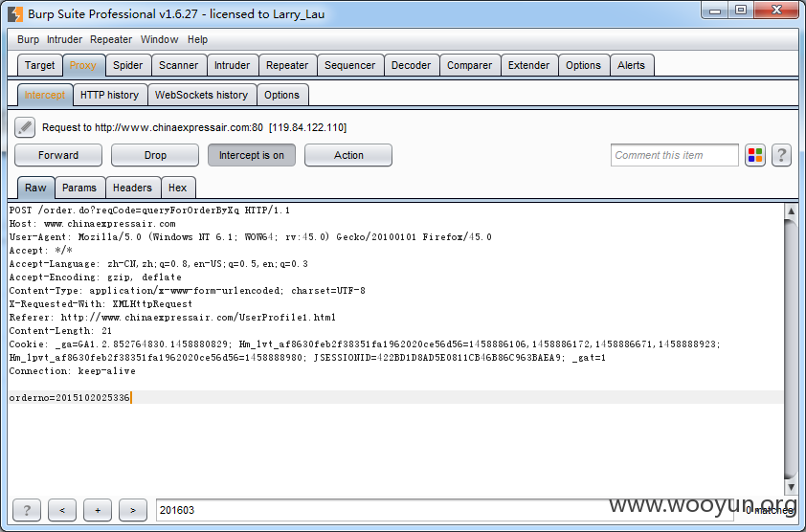Open the Proxy Options sub-tab
Image resolution: width=806 pixels, height=532 pixels.
point(281,95)
